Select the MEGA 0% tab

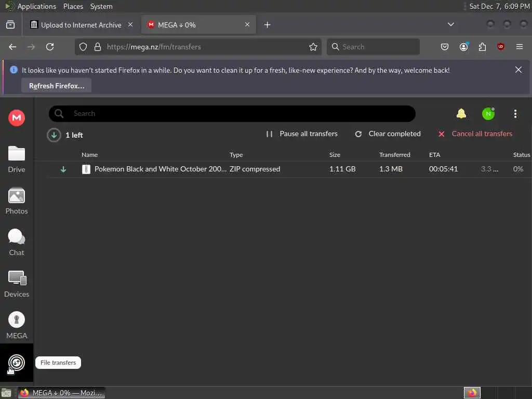[x=199, y=25]
